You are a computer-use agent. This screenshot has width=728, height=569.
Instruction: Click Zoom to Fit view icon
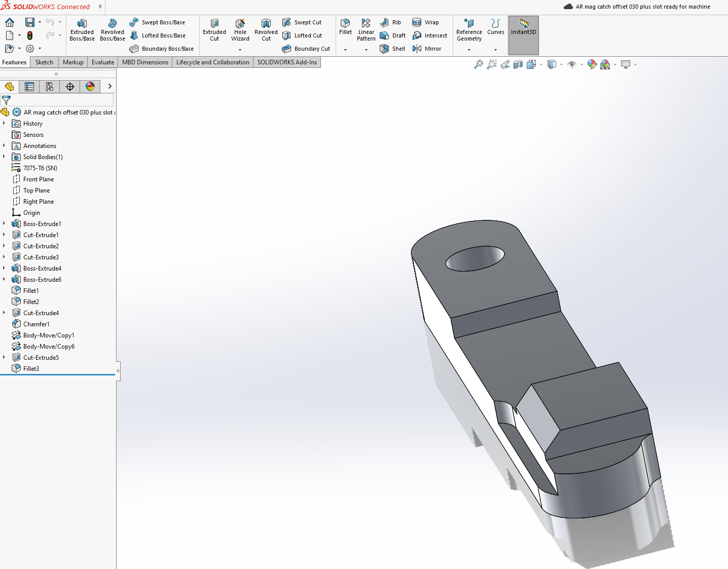478,64
